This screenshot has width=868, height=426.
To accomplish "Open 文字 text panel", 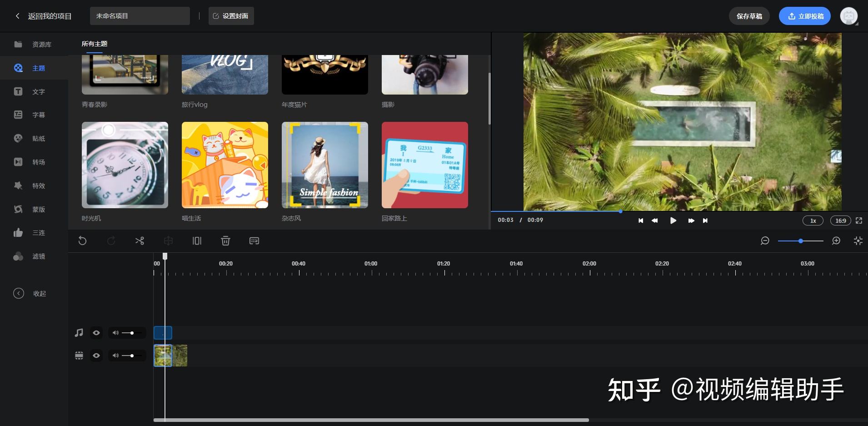I will coord(34,91).
